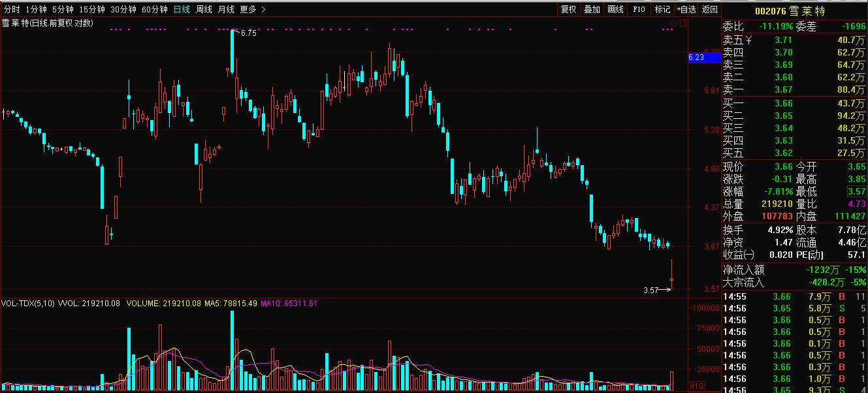This screenshot has height=393, width=868.
Task: Select the 60分钟 period tab
Action: point(155,9)
